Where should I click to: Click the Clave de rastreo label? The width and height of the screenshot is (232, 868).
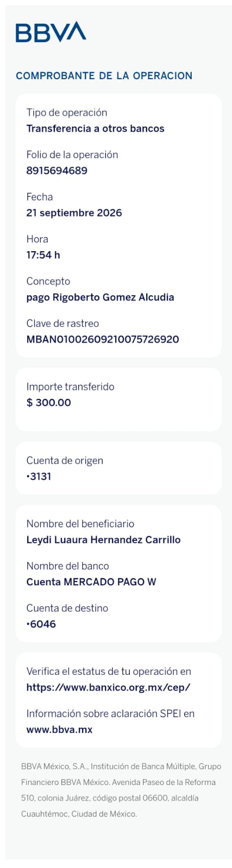(62, 323)
